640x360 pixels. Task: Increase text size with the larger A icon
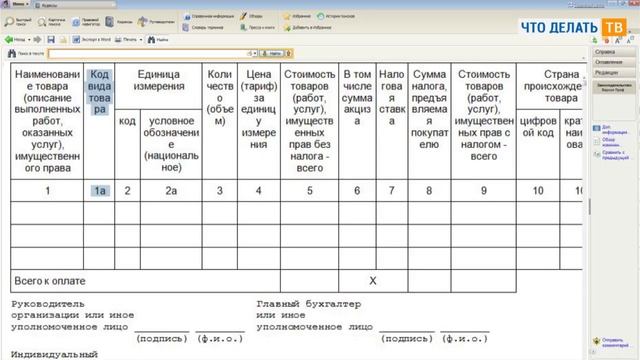(618, 40)
